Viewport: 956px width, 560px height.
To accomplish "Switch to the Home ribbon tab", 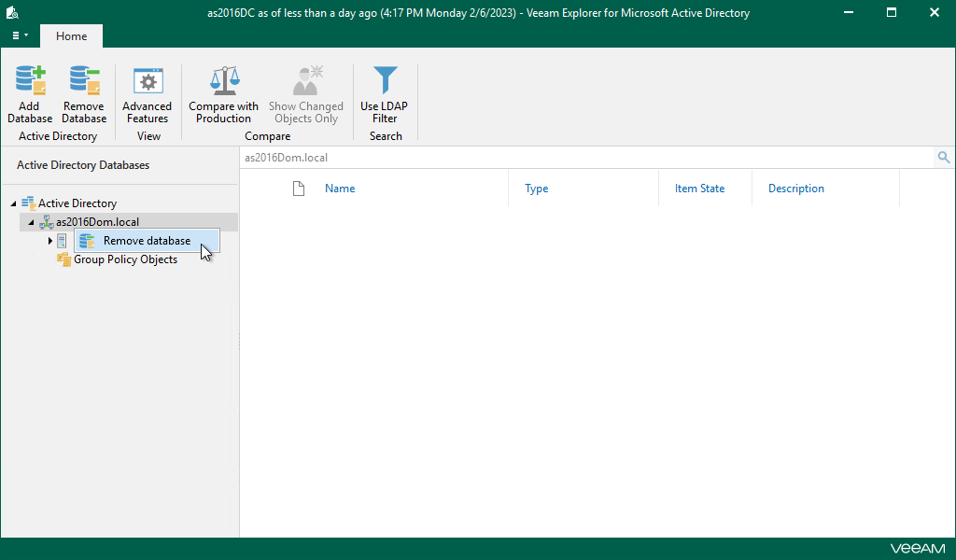I will 71,36.
